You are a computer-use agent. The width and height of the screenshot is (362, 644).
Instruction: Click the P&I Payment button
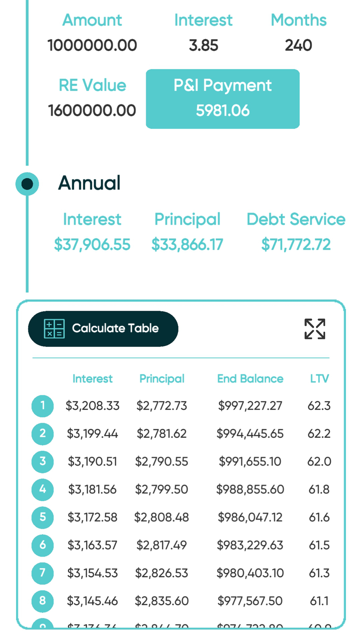pyautogui.click(x=223, y=99)
